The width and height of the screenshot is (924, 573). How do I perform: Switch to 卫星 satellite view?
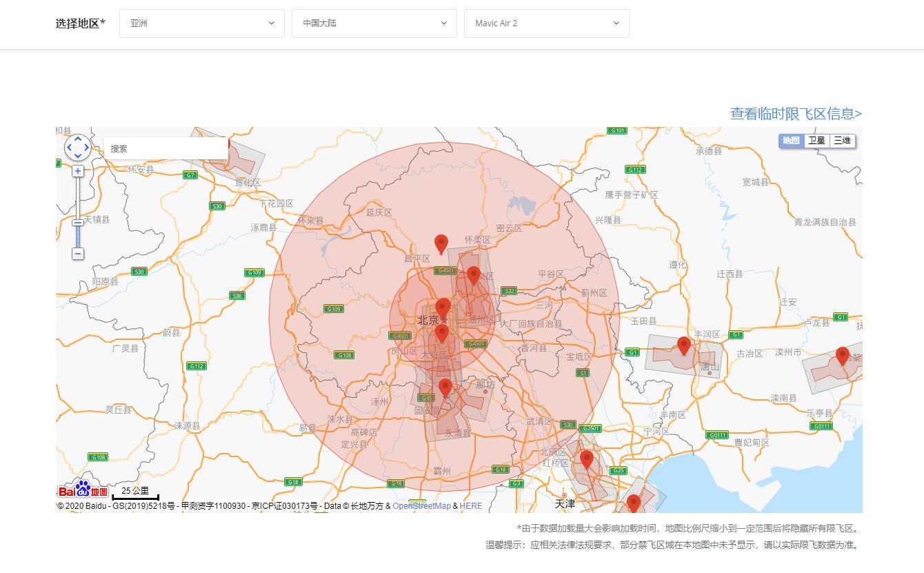pos(816,141)
